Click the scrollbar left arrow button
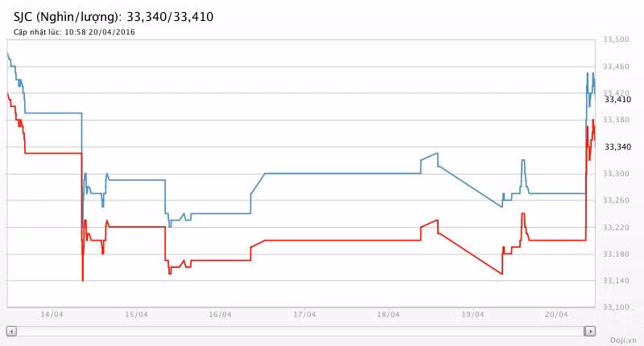This screenshot has width=644, height=346. [11, 331]
